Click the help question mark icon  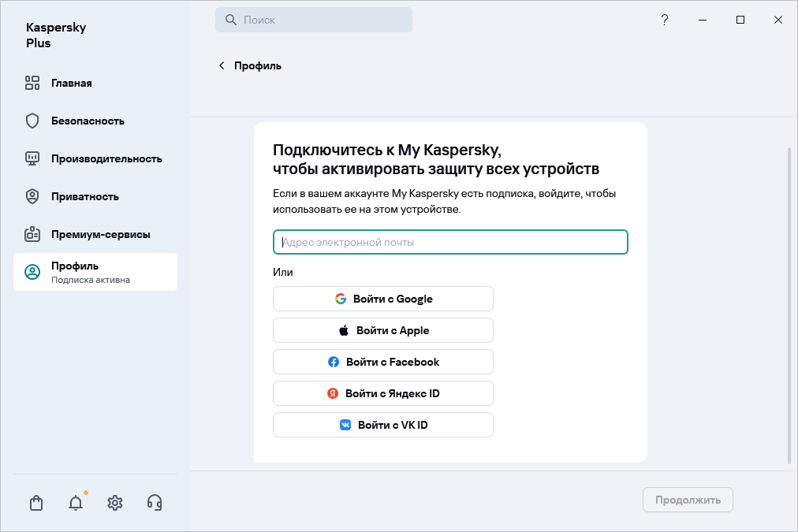click(665, 20)
